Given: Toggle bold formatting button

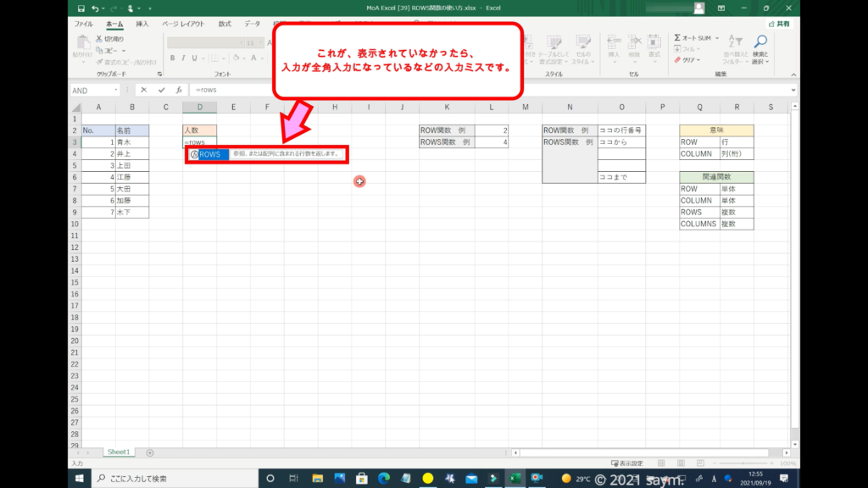Looking at the screenshot, I should click(x=172, y=58).
